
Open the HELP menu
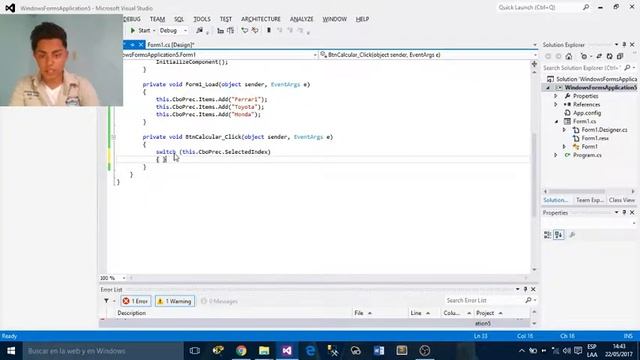pos(362,19)
